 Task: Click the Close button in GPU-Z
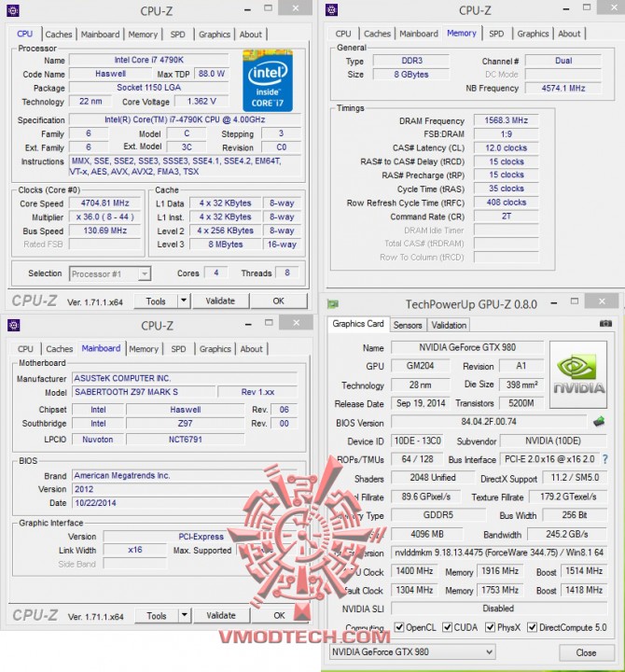point(586,652)
